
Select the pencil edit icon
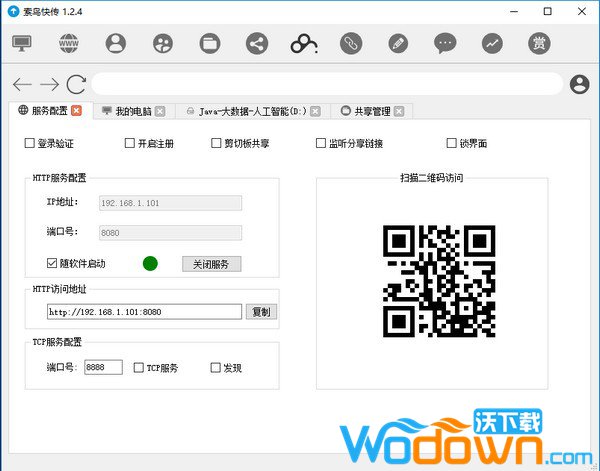(x=398, y=43)
